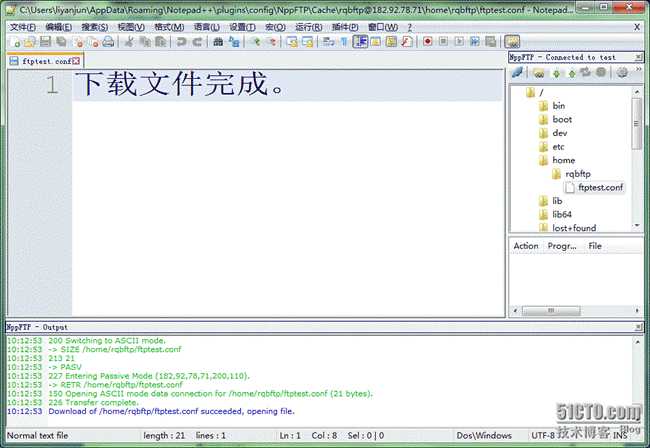Open the 视图(V) menu
Viewport: 650px width, 448px height.
click(x=131, y=27)
